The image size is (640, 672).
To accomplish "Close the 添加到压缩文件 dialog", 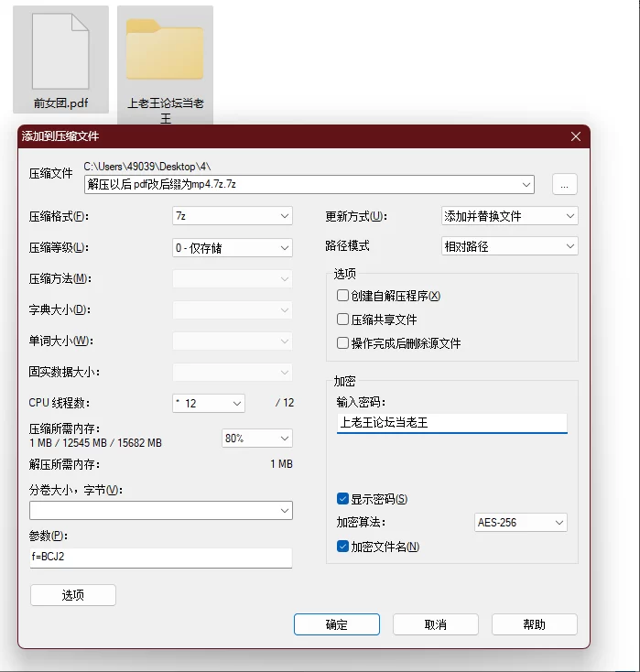I will pyautogui.click(x=576, y=136).
